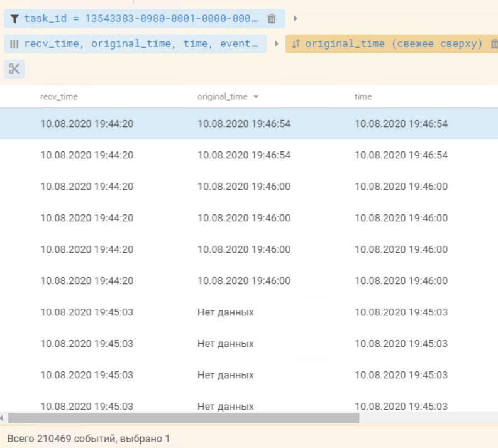Click first original_time 19:46:00 cell
Viewport: 498px width, 448px height.
[244, 187]
